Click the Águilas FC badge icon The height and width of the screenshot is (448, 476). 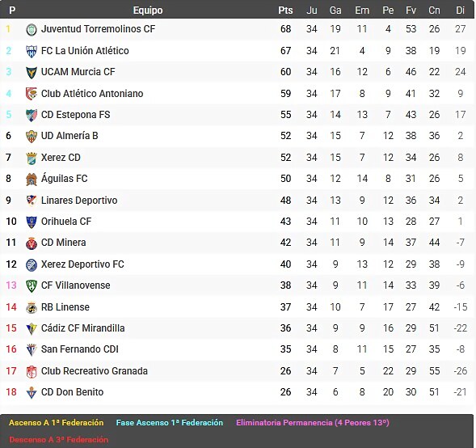32,180
